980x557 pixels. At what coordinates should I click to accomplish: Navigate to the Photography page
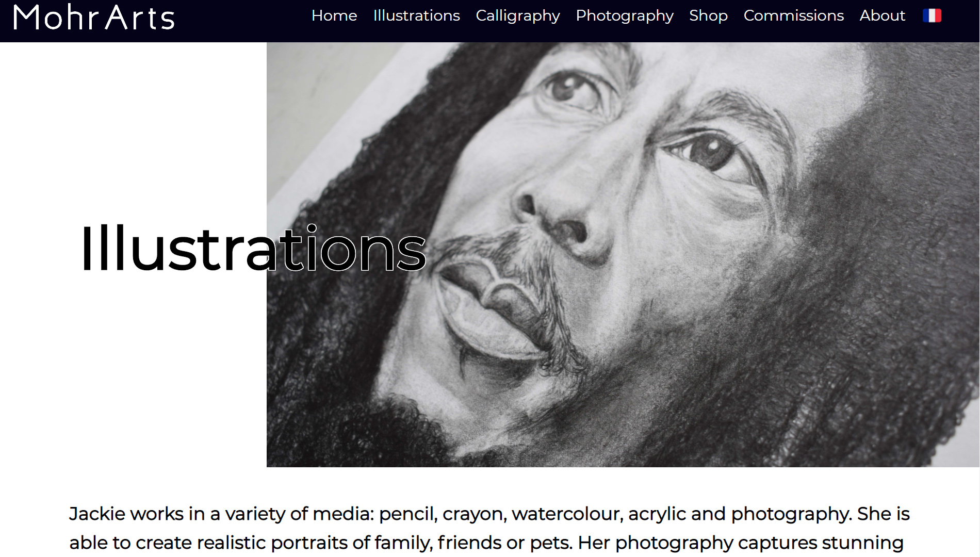(625, 16)
